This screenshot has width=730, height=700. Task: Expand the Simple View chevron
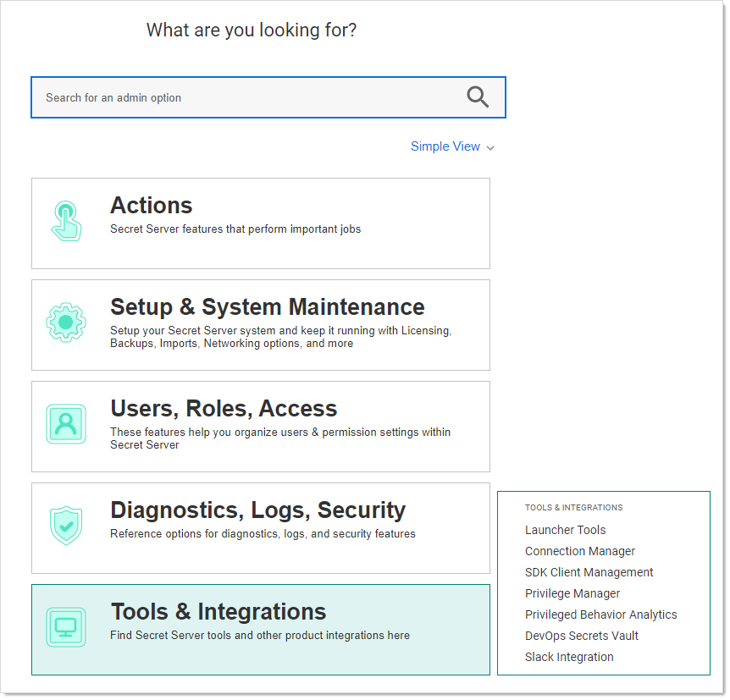pyautogui.click(x=490, y=148)
